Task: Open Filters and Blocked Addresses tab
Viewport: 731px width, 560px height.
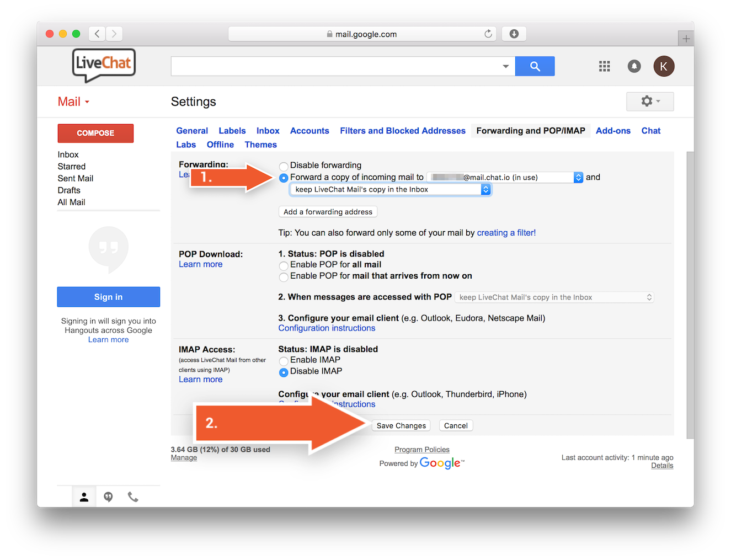Action: pos(403,131)
